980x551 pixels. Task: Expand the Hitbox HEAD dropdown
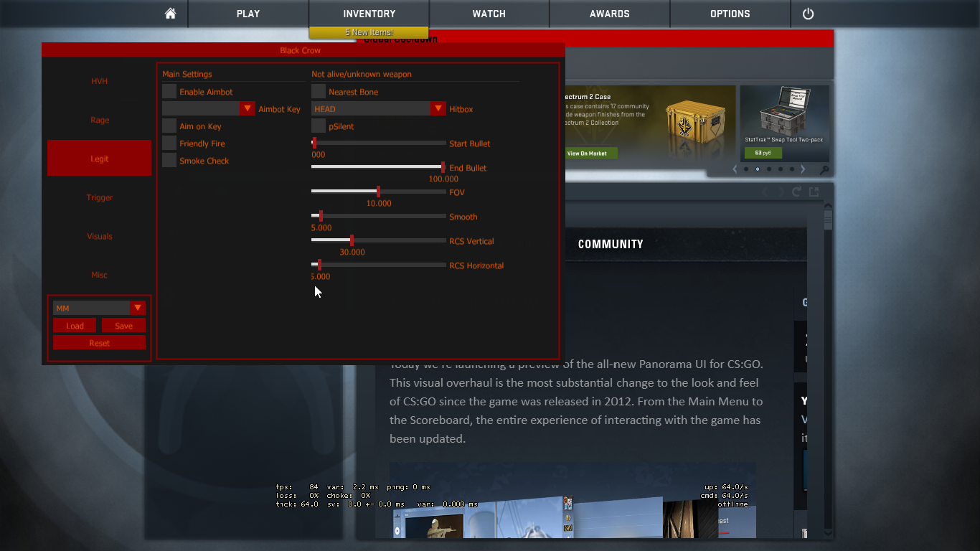438,109
